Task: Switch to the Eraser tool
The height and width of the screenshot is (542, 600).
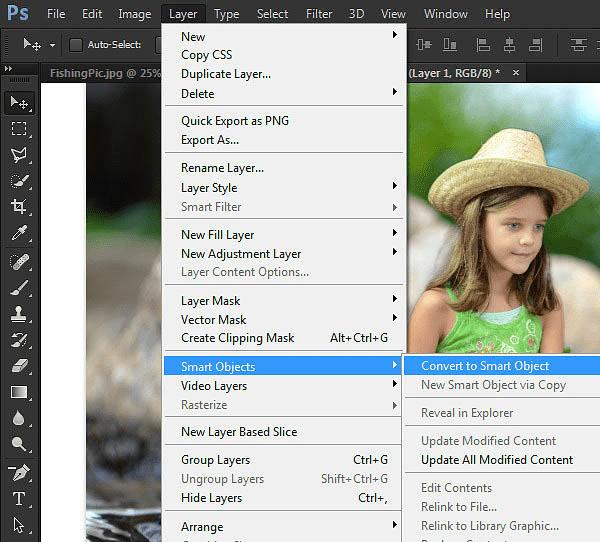Action: pos(19,366)
